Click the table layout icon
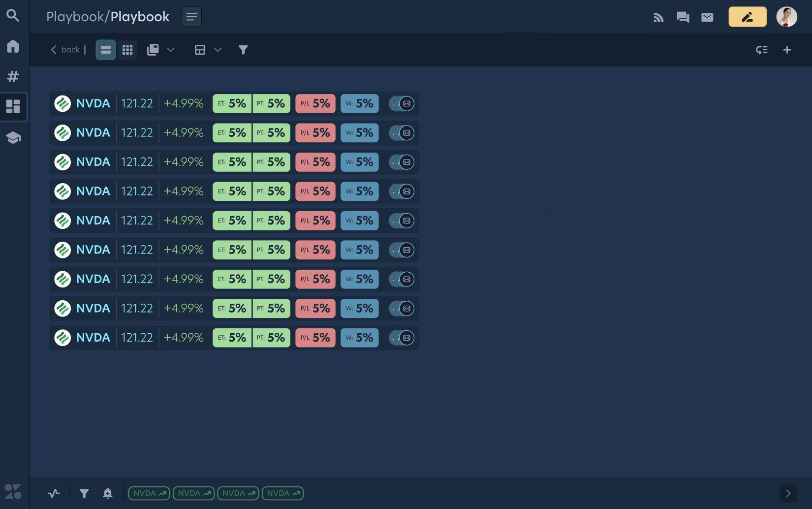The image size is (812, 509). (200, 50)
